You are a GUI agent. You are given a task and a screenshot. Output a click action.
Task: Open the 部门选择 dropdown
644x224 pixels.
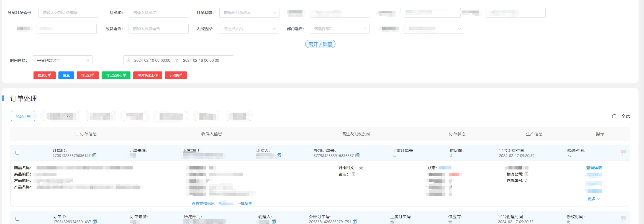(340, 29)
